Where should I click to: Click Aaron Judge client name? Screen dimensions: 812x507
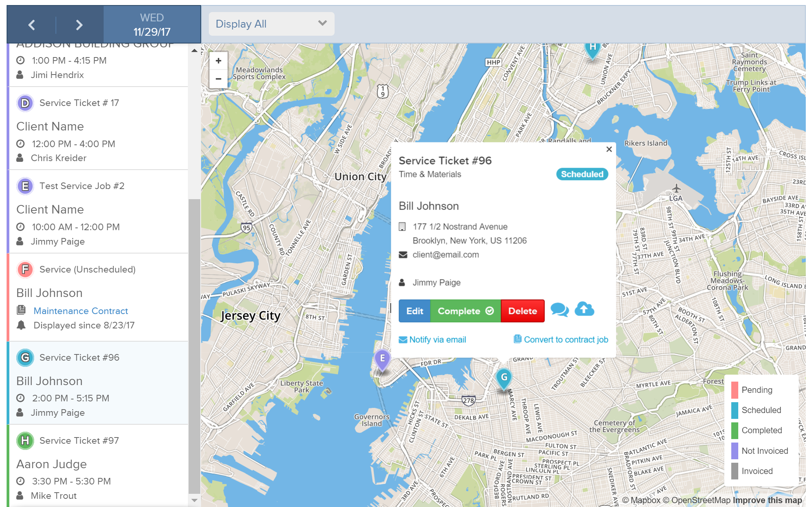(51, 464)
